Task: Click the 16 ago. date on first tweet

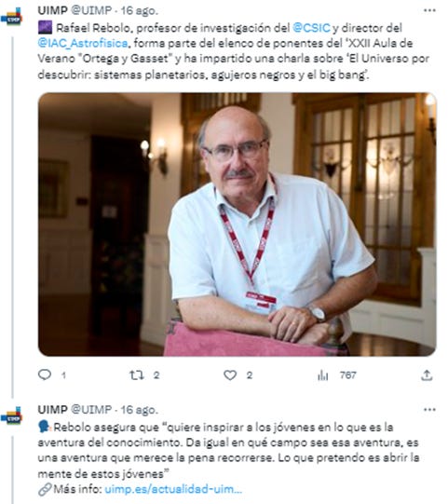Action: [139, 10]
